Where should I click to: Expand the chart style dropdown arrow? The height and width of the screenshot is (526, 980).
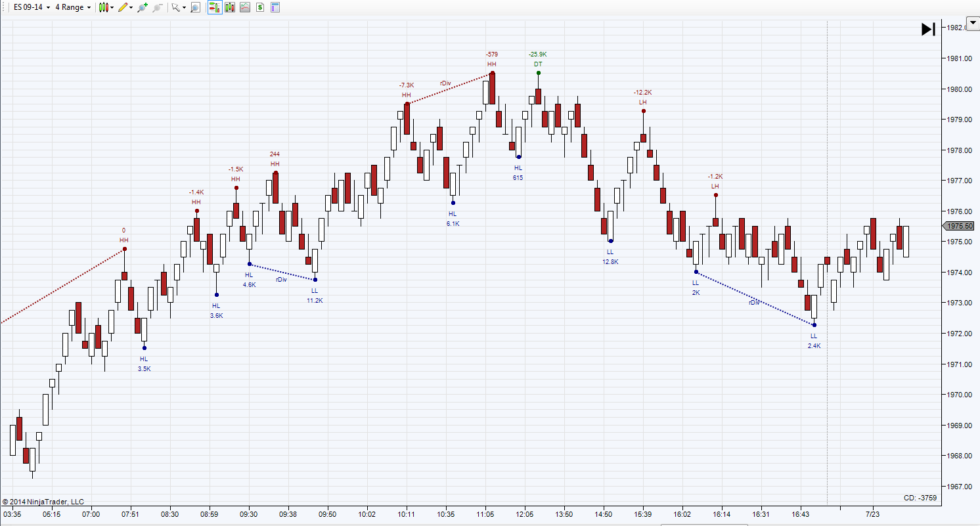tap(112, 7)
